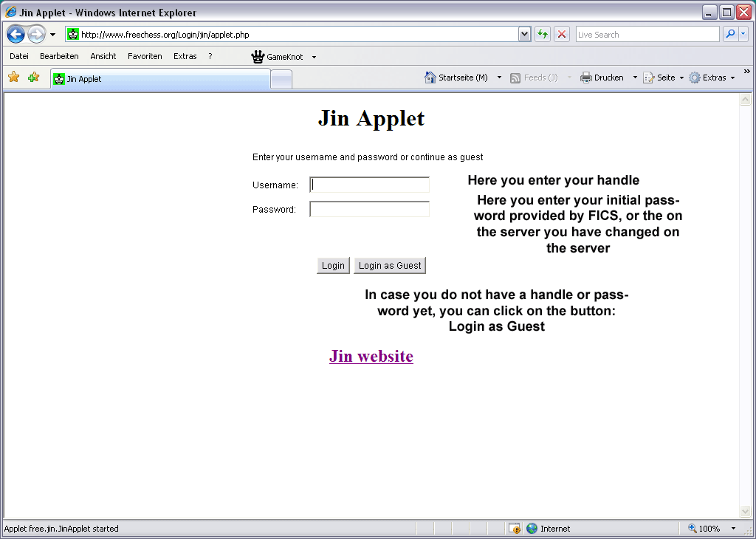Click the scrollbar up arrow
The image size is (756, 539).
tap(746, 100)
